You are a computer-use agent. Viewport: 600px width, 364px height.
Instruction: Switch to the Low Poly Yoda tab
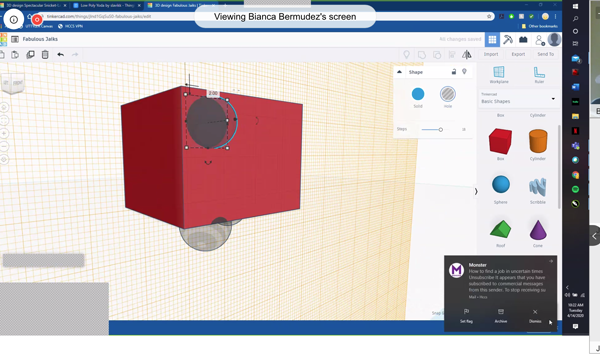pyautogui.click(x=107, y=5)
